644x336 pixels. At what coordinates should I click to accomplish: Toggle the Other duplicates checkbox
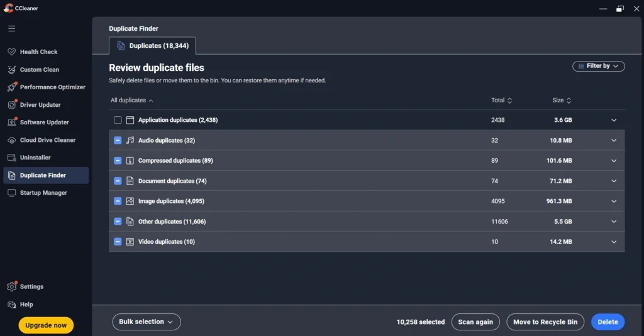pos(118,222)
